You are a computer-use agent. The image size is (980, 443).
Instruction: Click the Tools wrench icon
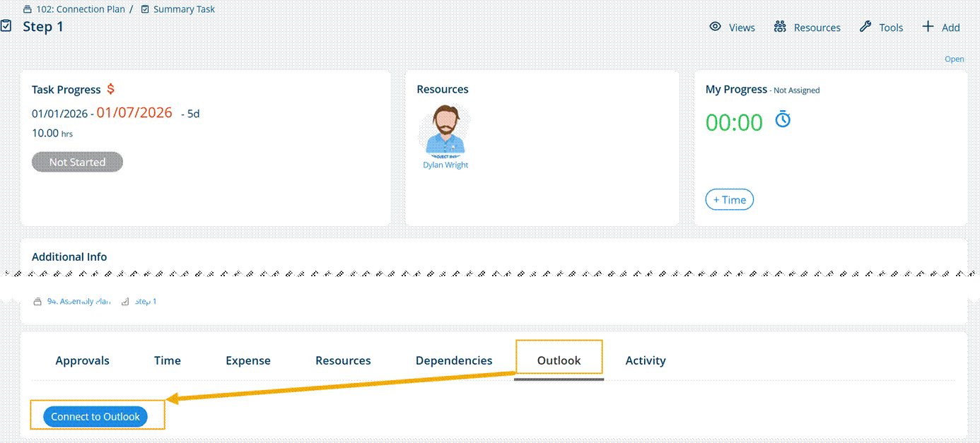(865, 27)
